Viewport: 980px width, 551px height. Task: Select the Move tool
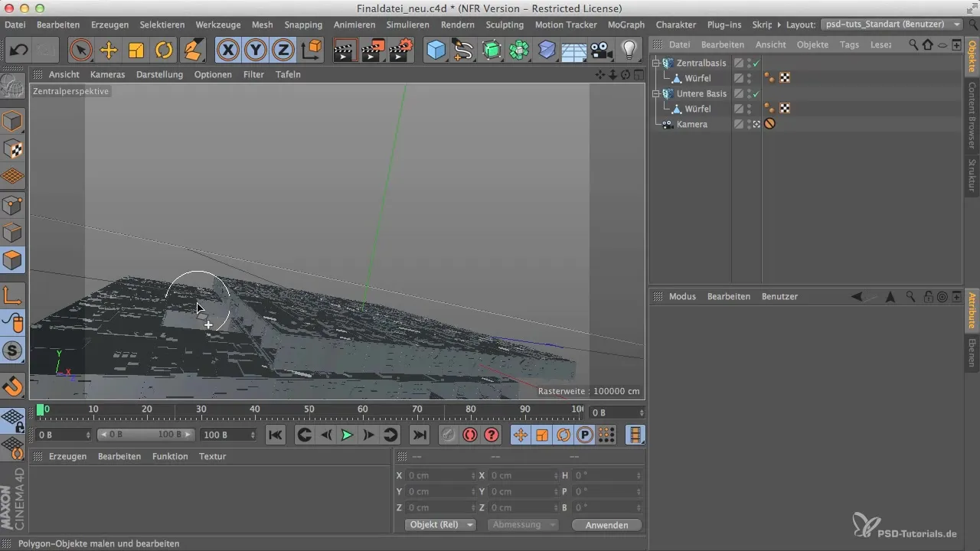click(x=109, y=51)
